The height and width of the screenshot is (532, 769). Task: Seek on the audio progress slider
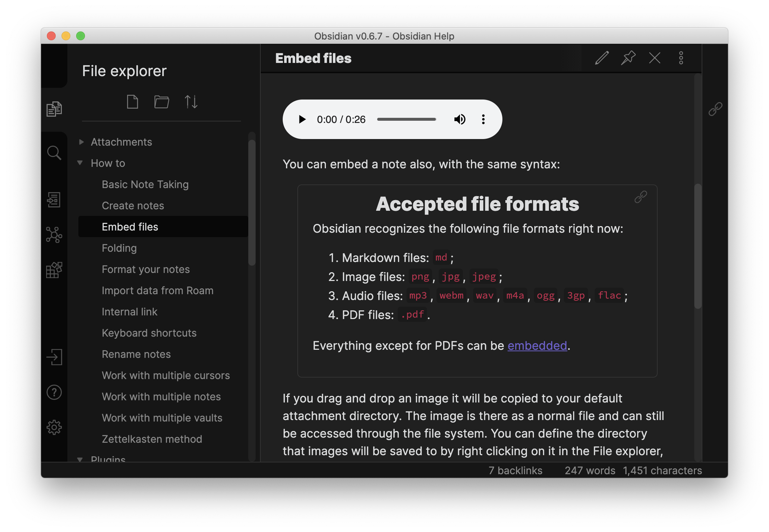click(406, 119)
